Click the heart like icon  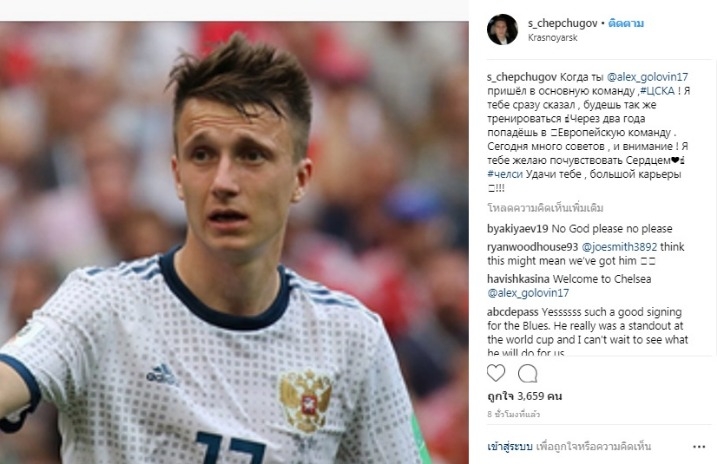pyautogui.click(x=496, y=373)
